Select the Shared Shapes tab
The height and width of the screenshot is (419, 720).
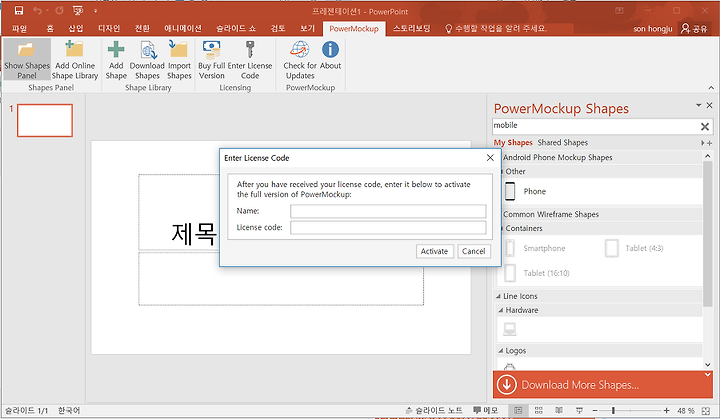[562, 142]
